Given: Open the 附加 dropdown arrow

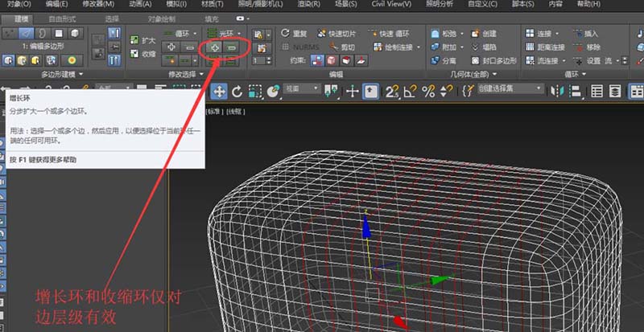Looking at the screenshot, I should [461, 47].
